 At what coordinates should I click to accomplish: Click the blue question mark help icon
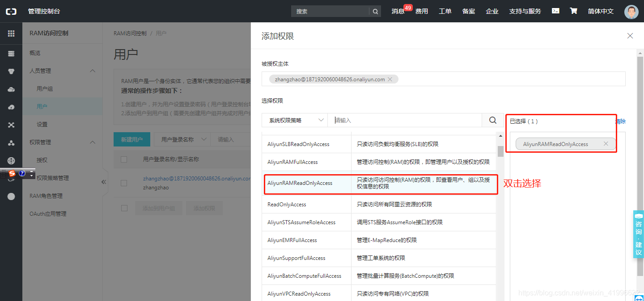(22, 173)
